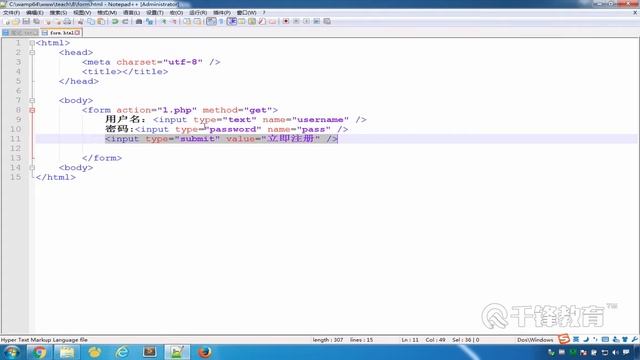Open the Windows Start menu orb

pos(12,352)
